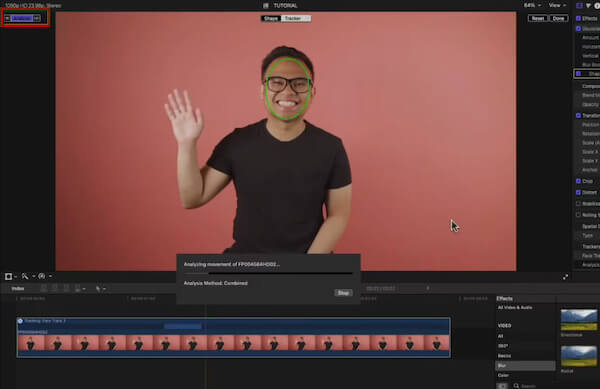Click the Position parameter in inspector
The width and height of the screenshot is (600, 389).
click(590, 125)
